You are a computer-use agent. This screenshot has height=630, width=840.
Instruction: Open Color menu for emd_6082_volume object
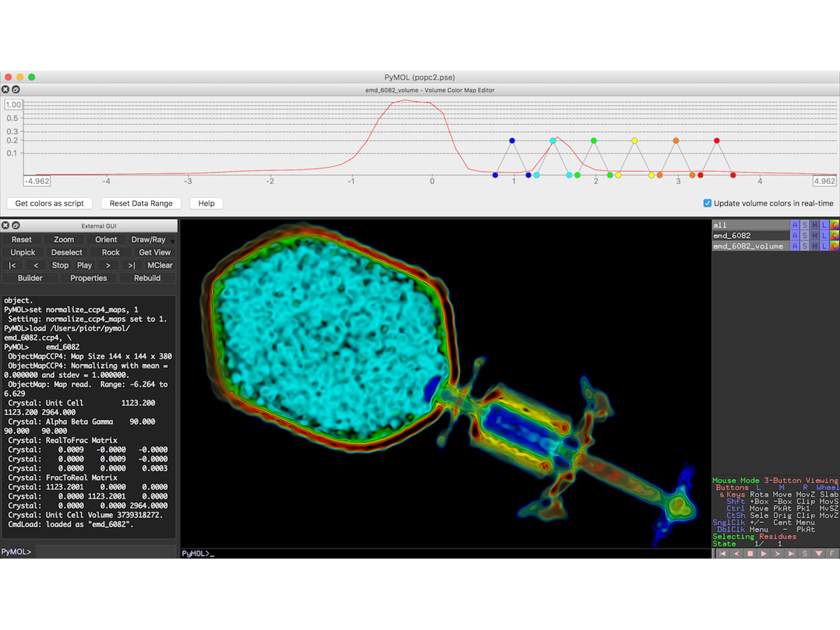834,246
